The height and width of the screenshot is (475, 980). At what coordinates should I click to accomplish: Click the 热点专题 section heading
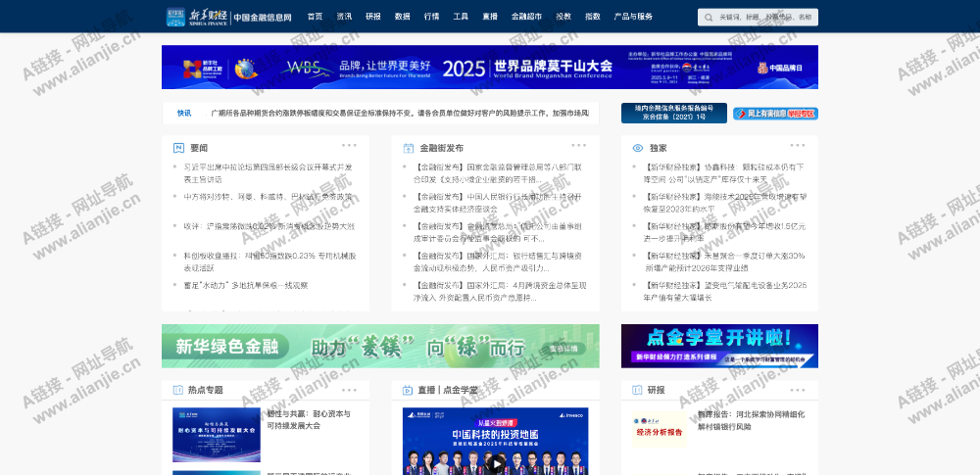[206, 390]
